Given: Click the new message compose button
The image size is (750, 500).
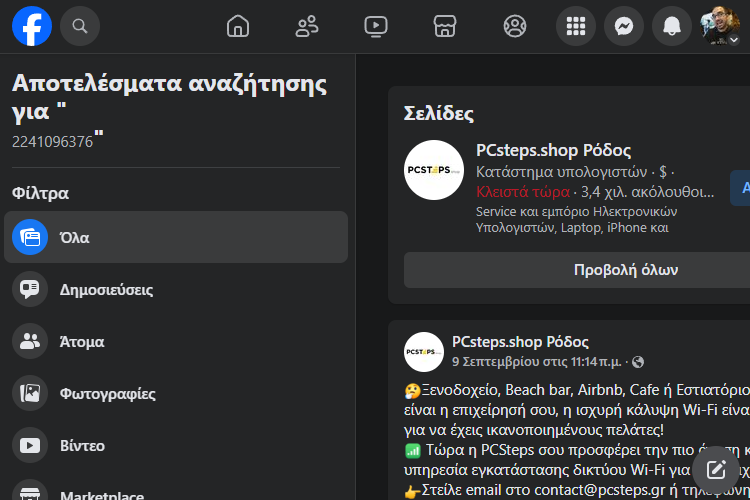Looking at the screenshot, I should pyautogui.click(x=716, y=469).
